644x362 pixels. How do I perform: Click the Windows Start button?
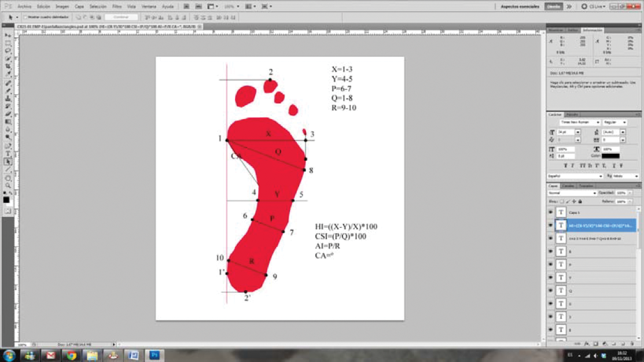coord(9,356)
